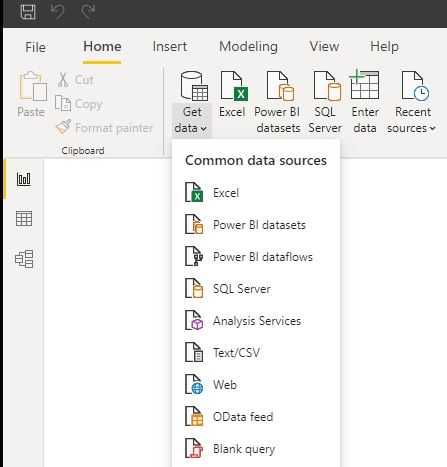Click SQL Server ribbon button
This screenshot has height=467, width=447.
coord(325,102)
